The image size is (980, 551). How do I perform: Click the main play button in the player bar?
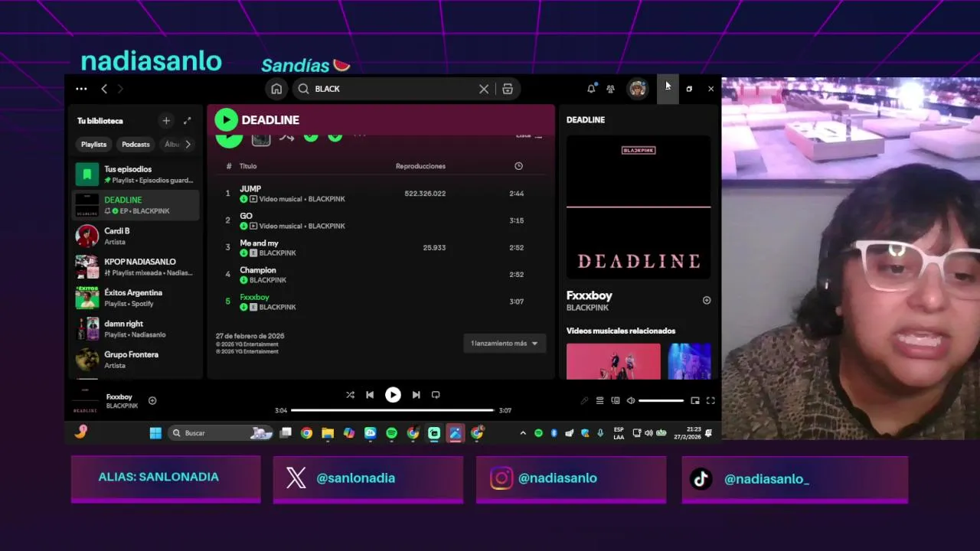coord(393,395)
